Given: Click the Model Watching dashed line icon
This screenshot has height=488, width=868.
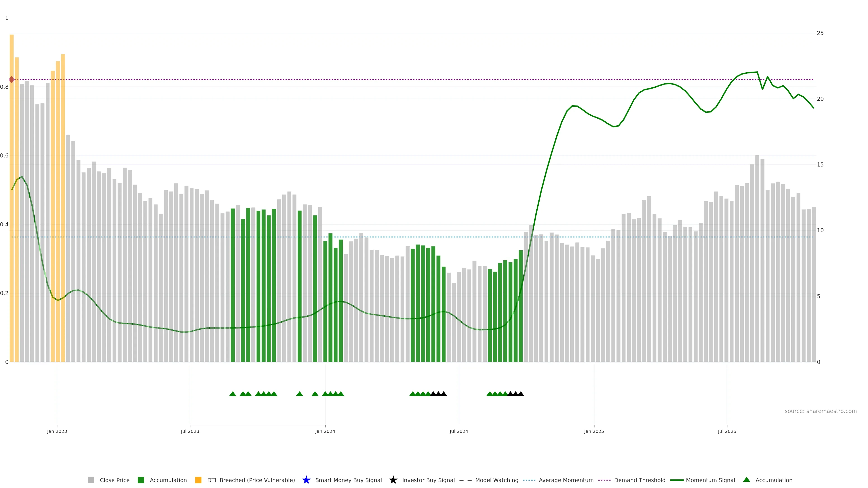Looking at the screenshot, I should point(465,480).
